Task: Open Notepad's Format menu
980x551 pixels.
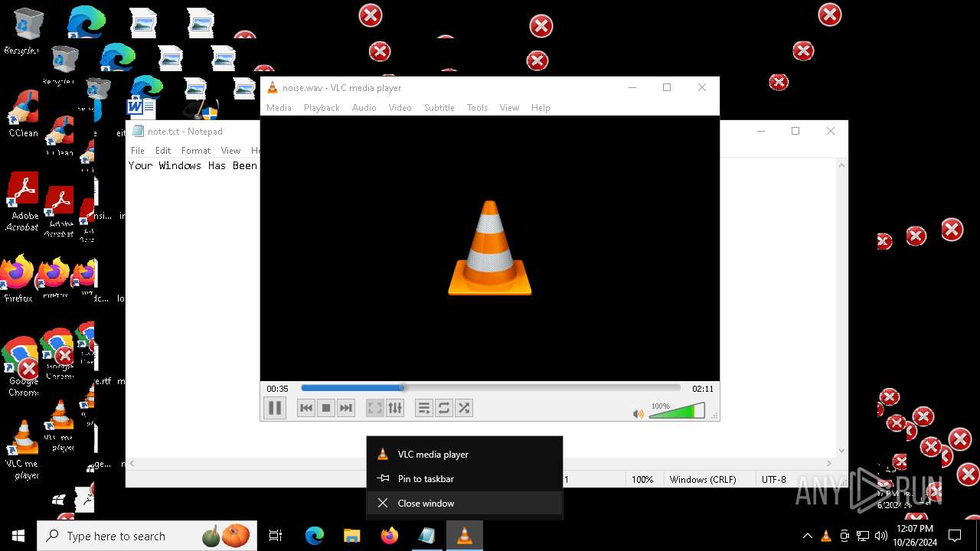Action: (x=196, y=151)
